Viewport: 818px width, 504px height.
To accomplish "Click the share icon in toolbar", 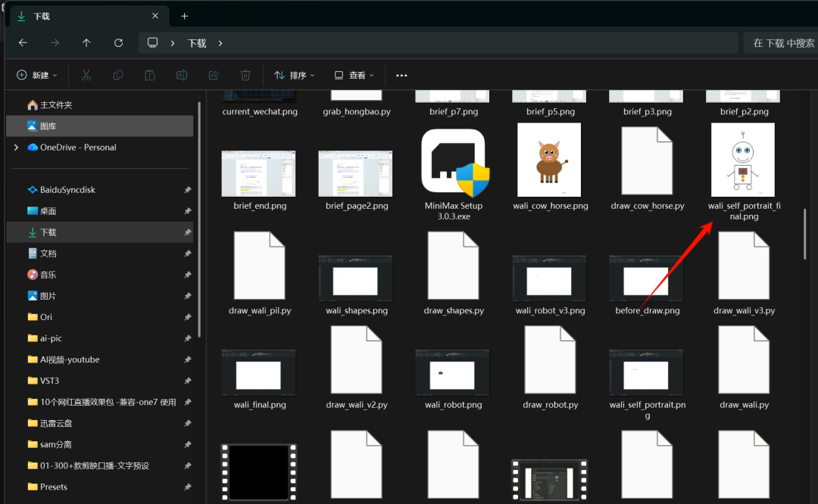I will tap(214, 75).
